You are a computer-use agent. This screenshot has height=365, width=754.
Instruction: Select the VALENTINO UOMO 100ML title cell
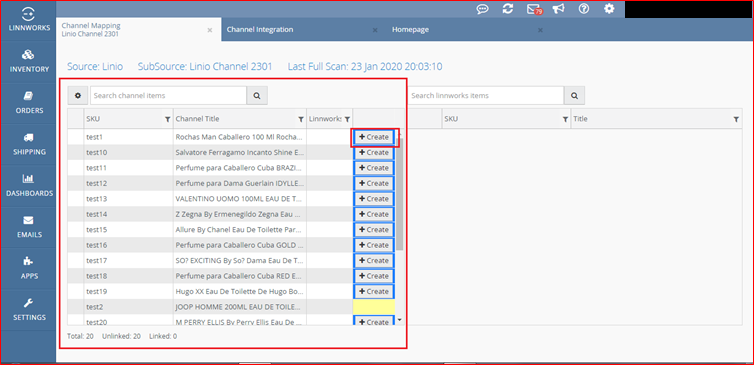coord(240,199)
